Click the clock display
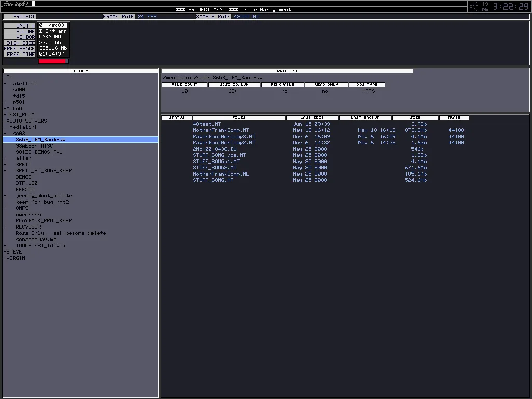Viewport: 532px width, 399px height. [x=511, y=7]
